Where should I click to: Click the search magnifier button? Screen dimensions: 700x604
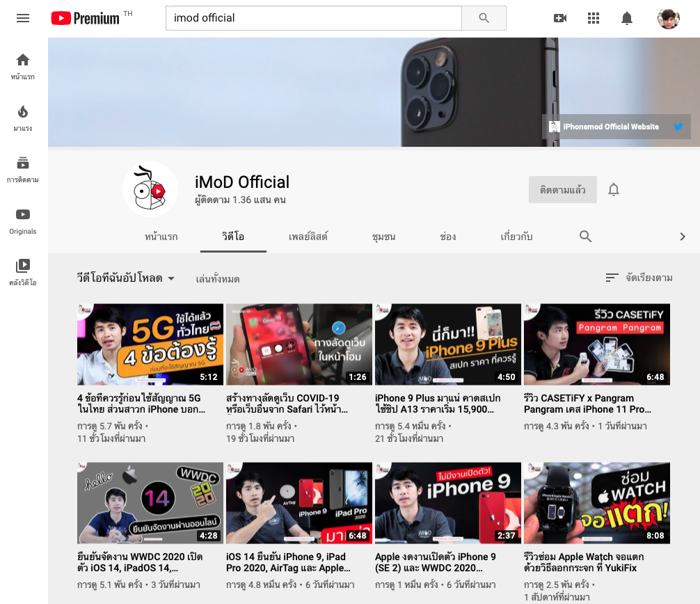point(483,18)
